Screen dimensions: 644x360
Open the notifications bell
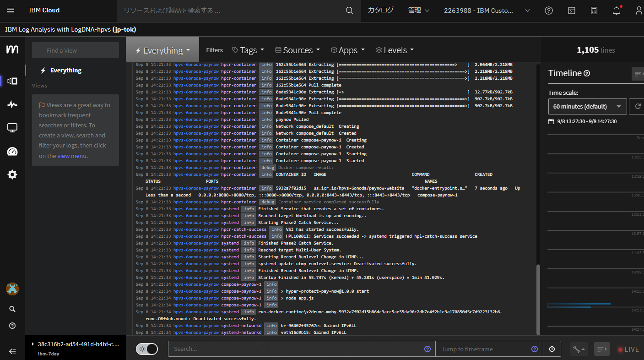(617, 11)
